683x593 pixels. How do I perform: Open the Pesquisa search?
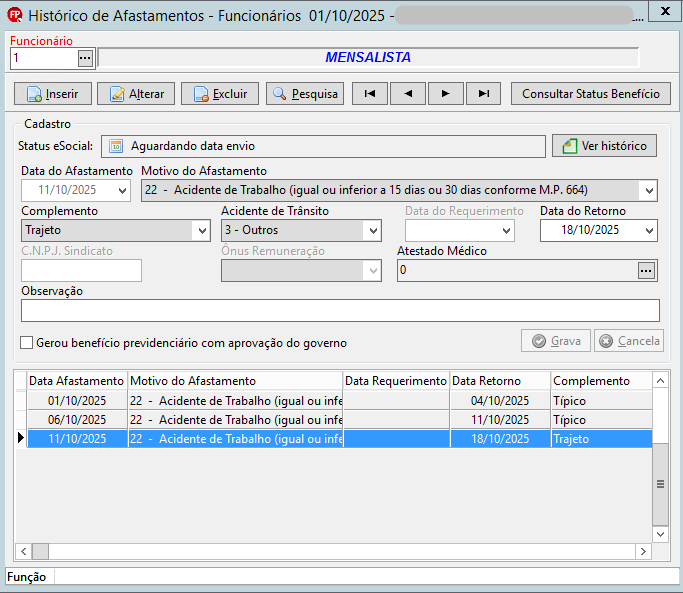pyautogui.click(x=305, y=94)
